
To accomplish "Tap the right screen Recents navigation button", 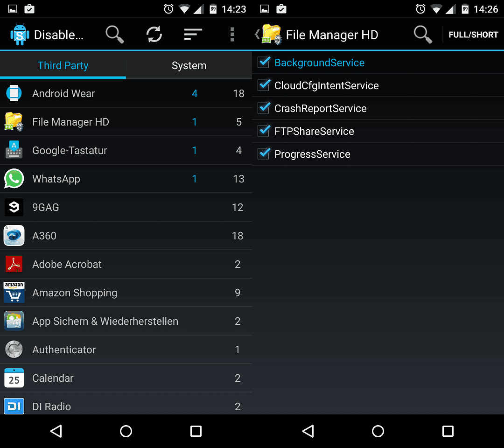I will (x=448, y=431).
